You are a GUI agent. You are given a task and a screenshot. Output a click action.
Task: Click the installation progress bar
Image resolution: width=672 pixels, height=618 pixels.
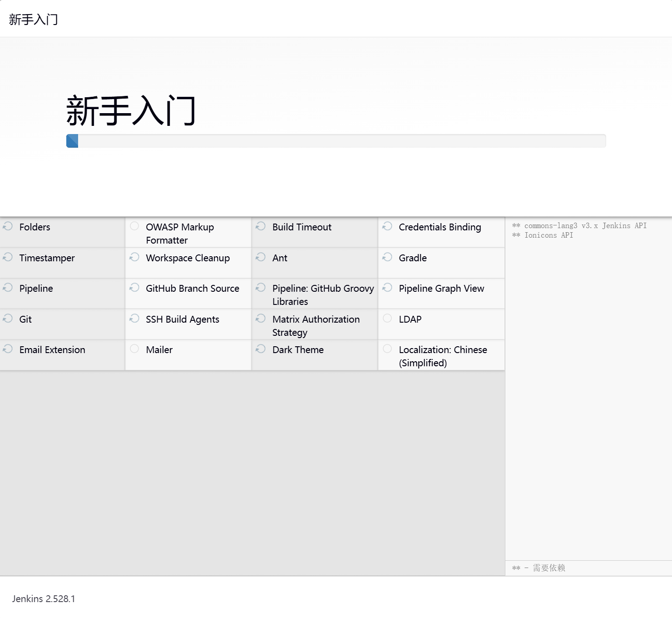(x=336, y=141)
